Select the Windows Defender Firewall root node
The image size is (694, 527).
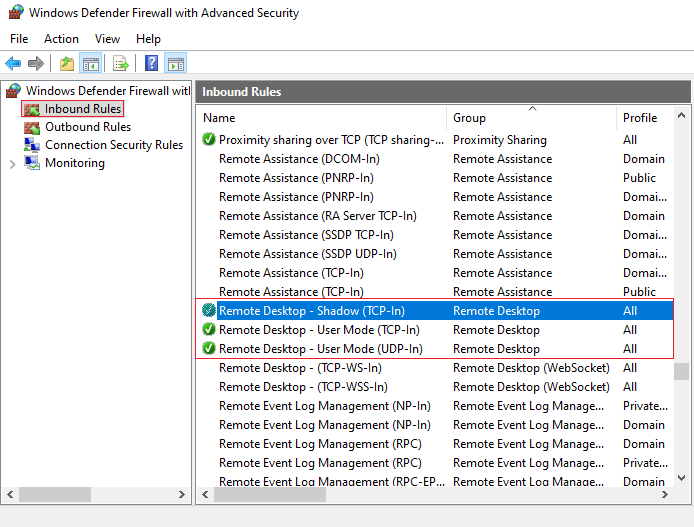108,91
